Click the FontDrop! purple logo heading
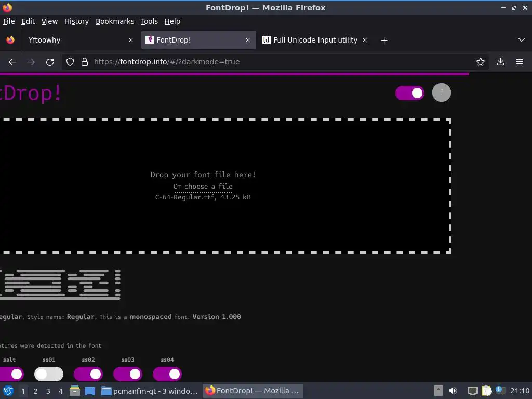 point(31,92)
